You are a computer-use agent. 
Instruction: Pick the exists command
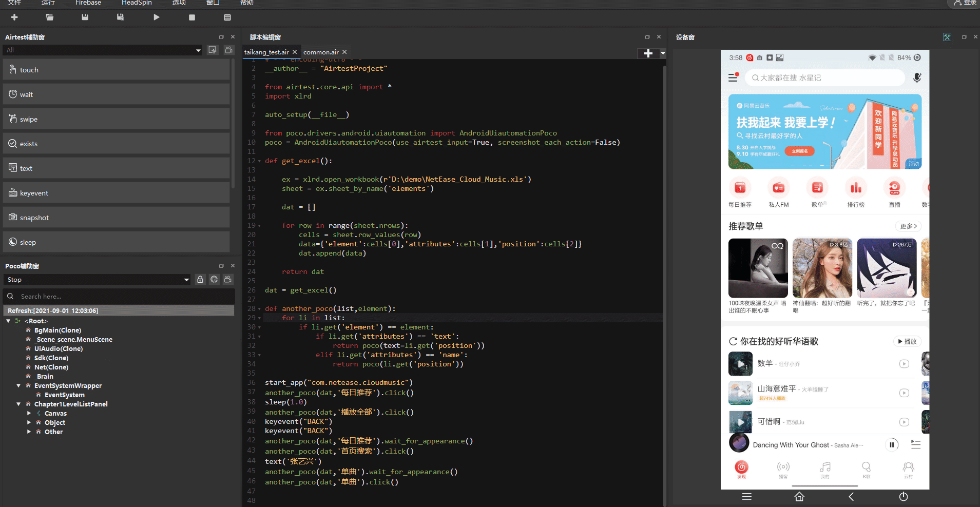(x=116, y=144)
